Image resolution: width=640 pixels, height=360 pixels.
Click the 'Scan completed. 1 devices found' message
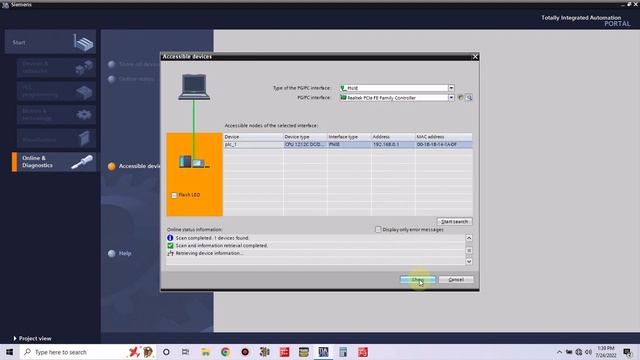pos(212,238)
